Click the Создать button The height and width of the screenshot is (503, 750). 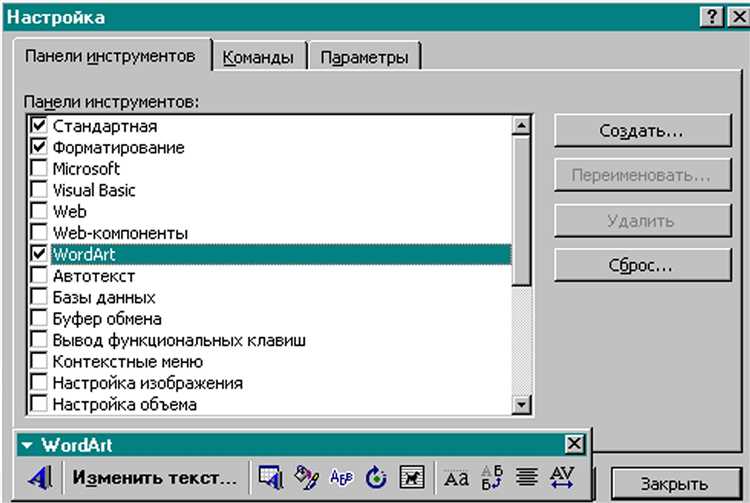tap(642, 130)
